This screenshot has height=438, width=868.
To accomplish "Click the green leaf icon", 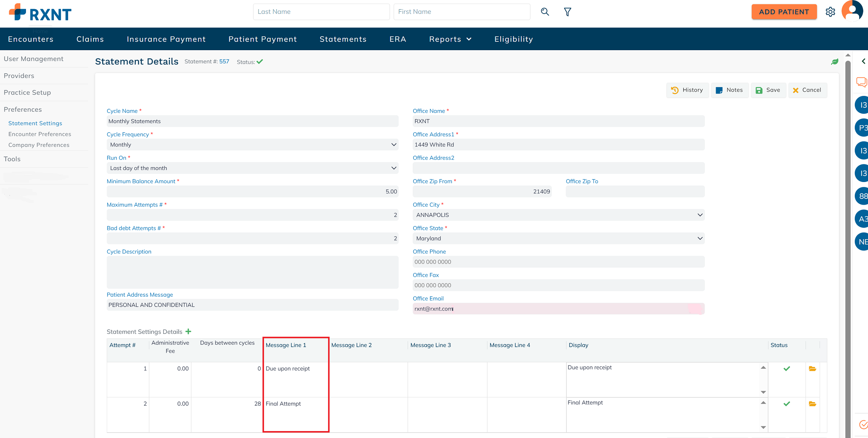I will pyautogui.click(x=835, y=62).
